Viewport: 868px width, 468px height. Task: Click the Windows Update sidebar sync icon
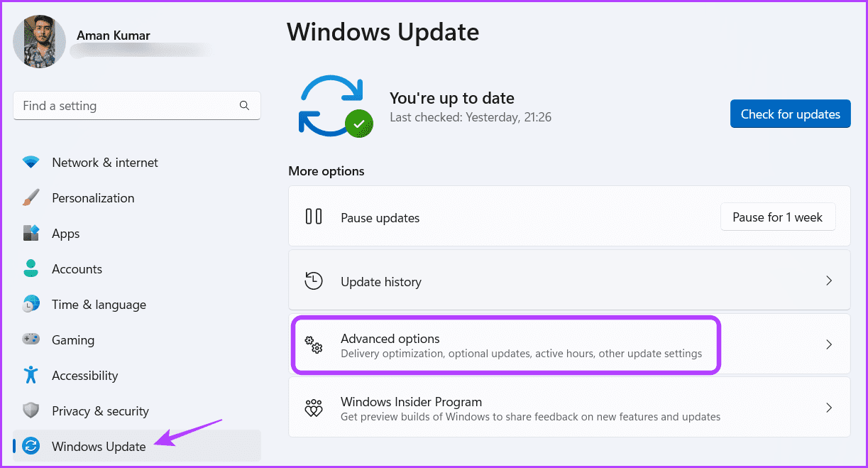(x=31, y=446)
